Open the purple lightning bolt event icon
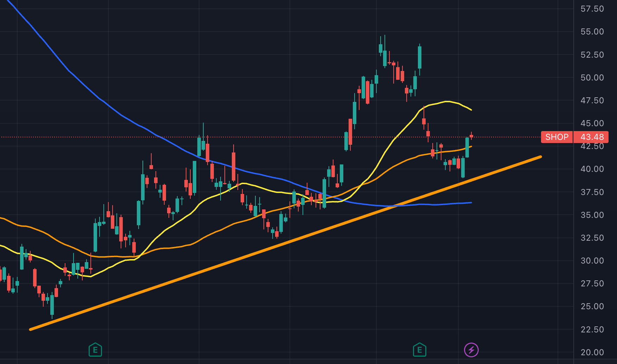The width and height of the screenshot is (617, 364). 471,350
